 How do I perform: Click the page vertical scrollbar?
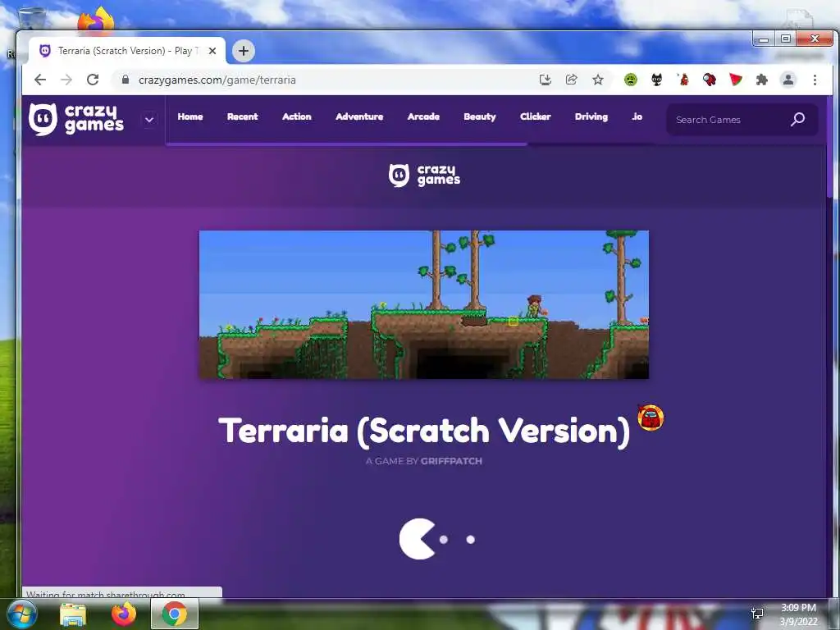[829, 146]
